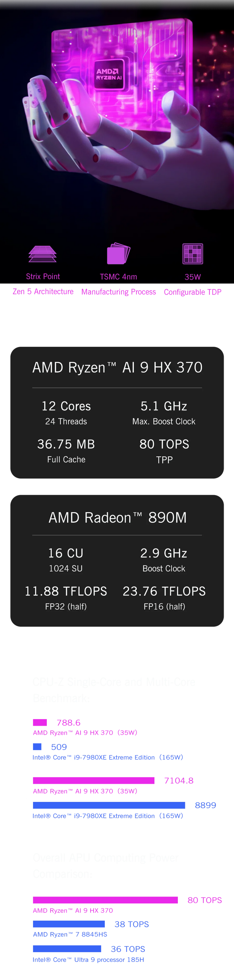
Task: Click the 5.1 GHz Max. Boost Clock spec
Action: click(x=164, y=413)
